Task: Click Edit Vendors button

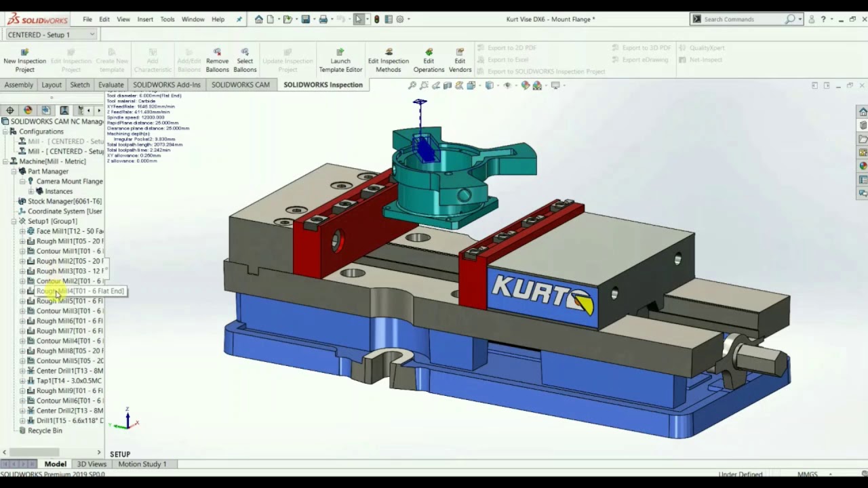Action: click(460, 60)
